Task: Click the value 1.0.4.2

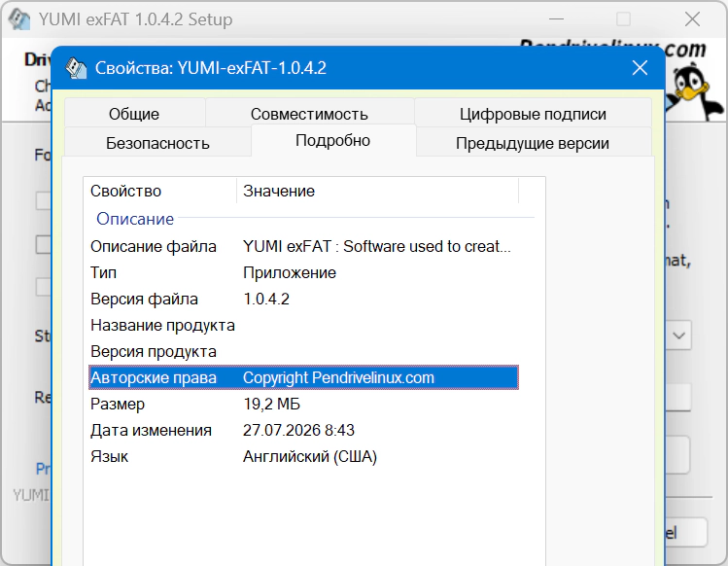Action: [266, 299]
